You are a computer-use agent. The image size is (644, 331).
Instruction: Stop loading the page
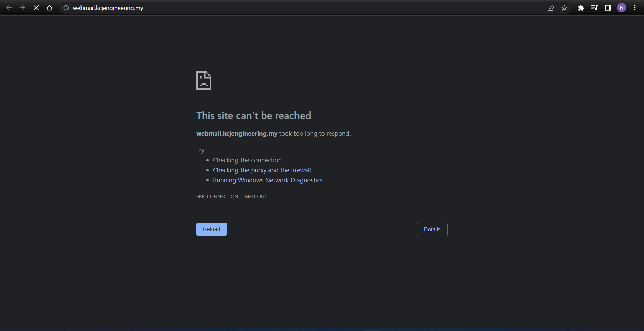[x=36, y=8]
